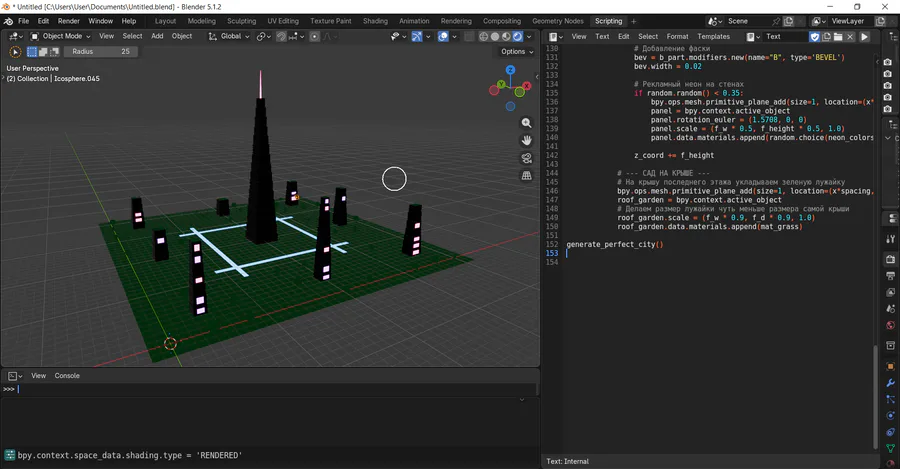Select the zoom magnifier viewport icon
The height and width of the screenshot is (469, 900).
point(526,123)
